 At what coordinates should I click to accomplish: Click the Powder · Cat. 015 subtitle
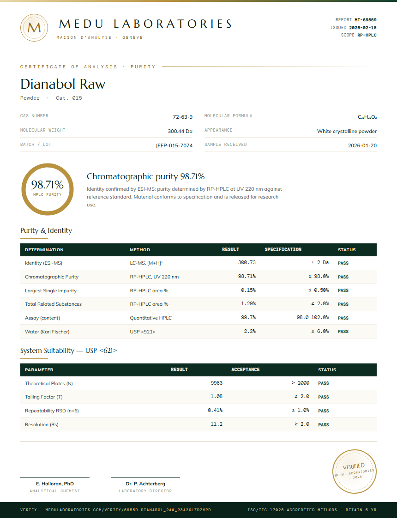pyautogui.click(x=51, y=98)
